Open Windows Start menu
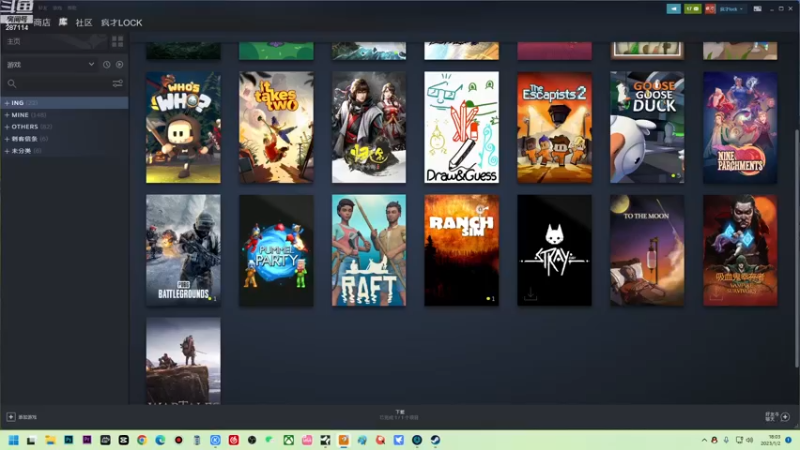The width and height of the screenshot is (800, 450). pyautogui.click(x=14, y=440)
